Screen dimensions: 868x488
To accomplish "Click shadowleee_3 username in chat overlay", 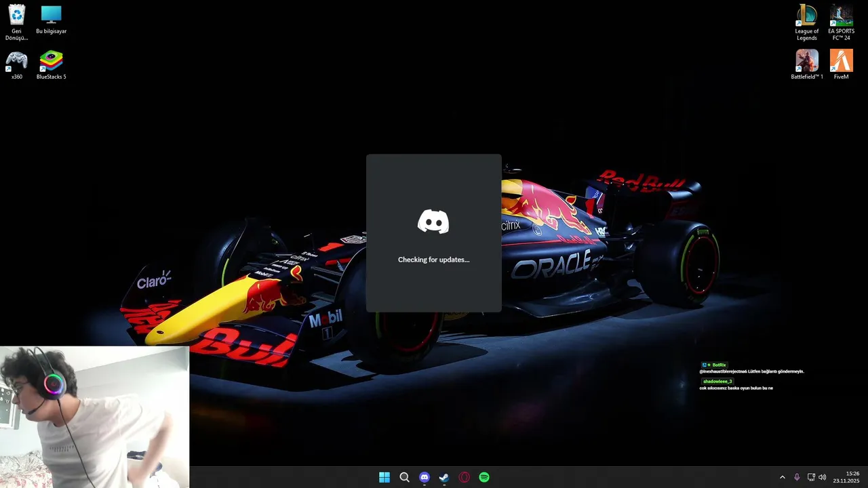I will (x=717, y=382).
